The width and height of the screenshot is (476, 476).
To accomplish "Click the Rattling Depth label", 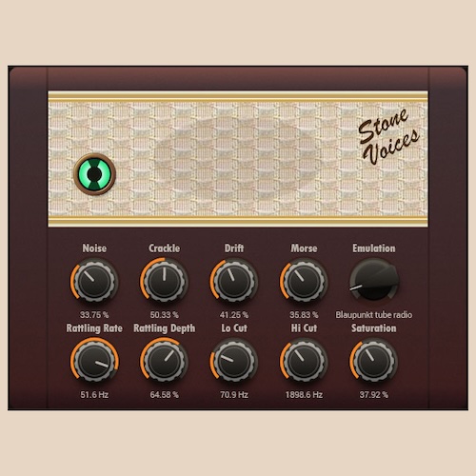I will (x=165, y=328).
